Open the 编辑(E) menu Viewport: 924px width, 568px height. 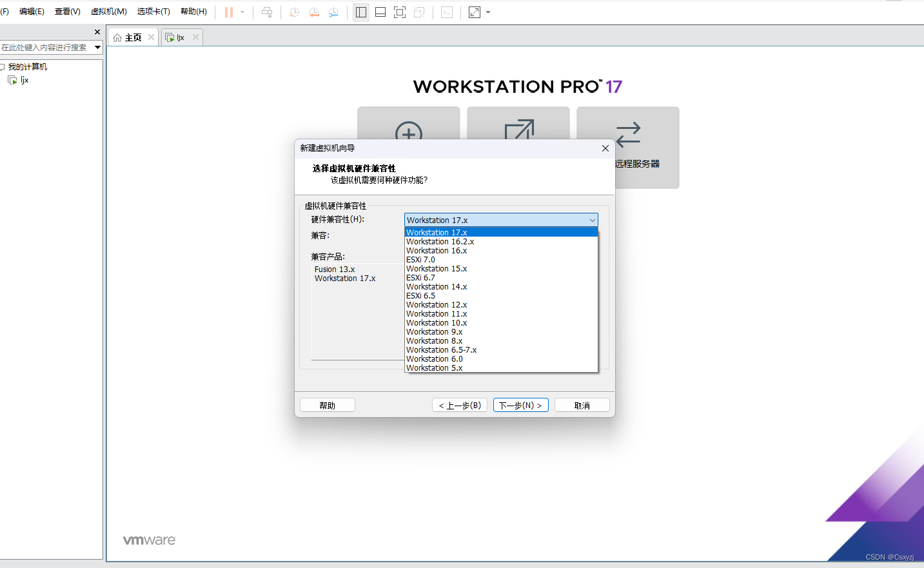(x=32, y=12)
